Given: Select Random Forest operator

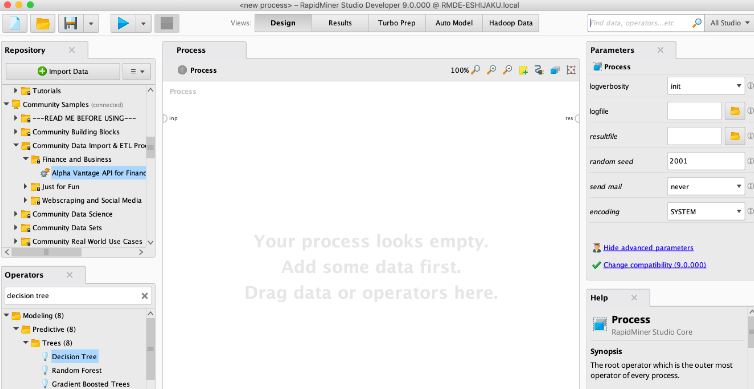Looking at the screenshot, I should click(76, 370).
